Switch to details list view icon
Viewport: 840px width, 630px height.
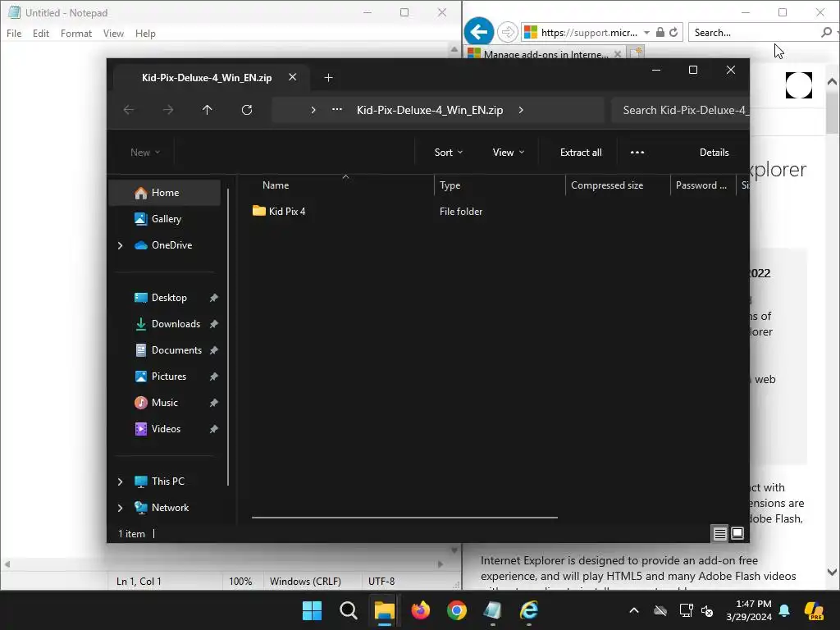tap(720, 533)
